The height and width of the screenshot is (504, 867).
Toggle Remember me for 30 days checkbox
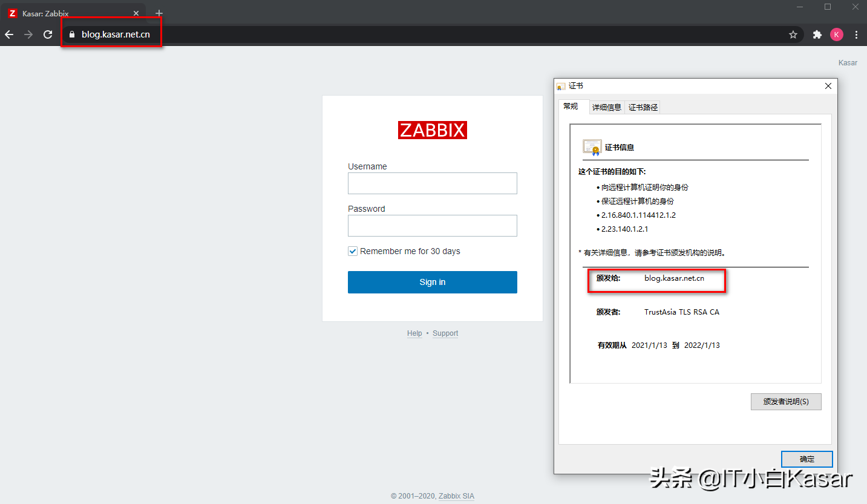point(353,251)
